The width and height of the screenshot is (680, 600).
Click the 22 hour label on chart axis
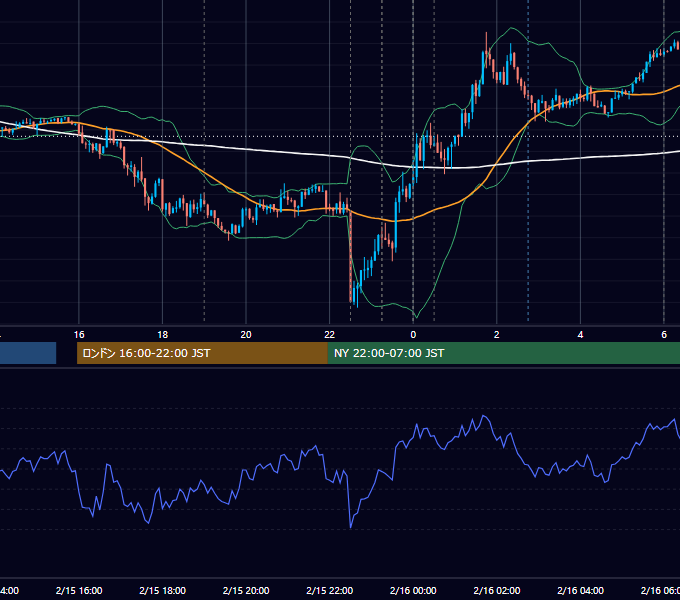(x=330, y=335)
